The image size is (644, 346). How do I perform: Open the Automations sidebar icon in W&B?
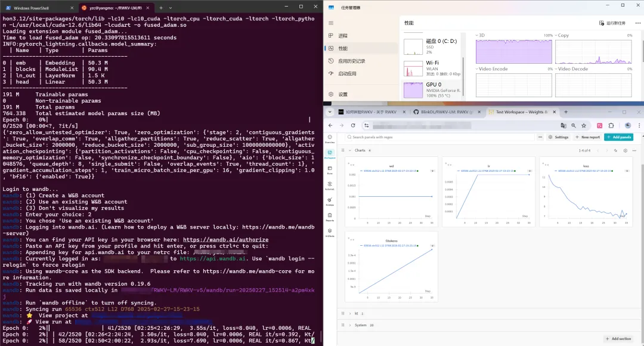pyautogui.click(x=330, y=186)
